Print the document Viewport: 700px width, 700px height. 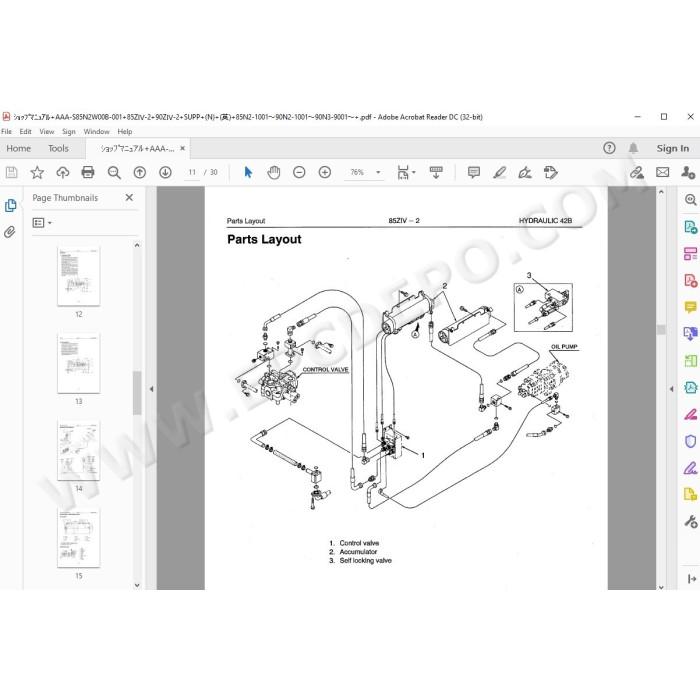(88, 172)
